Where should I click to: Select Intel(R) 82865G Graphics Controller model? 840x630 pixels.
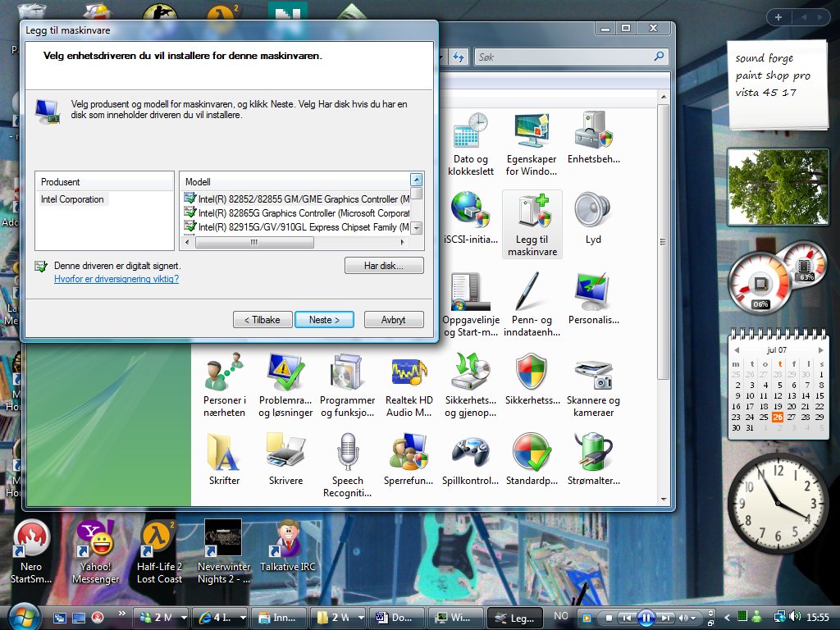click(x=296, y=212)
